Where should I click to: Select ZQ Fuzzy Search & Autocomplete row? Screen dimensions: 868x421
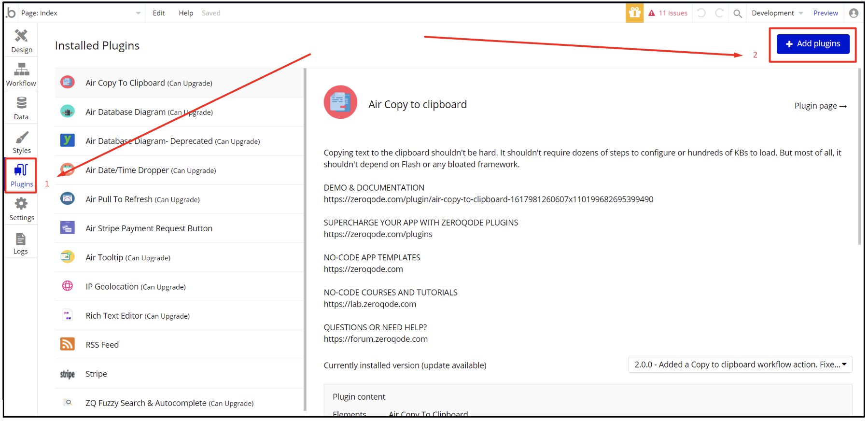[x=179, y=403]
